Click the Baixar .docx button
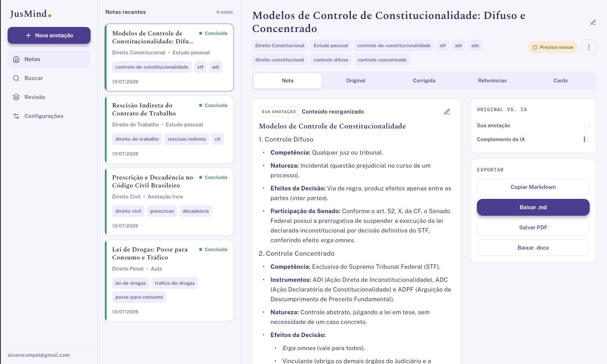Screen dimensions: 607x364 click(533, 248)
